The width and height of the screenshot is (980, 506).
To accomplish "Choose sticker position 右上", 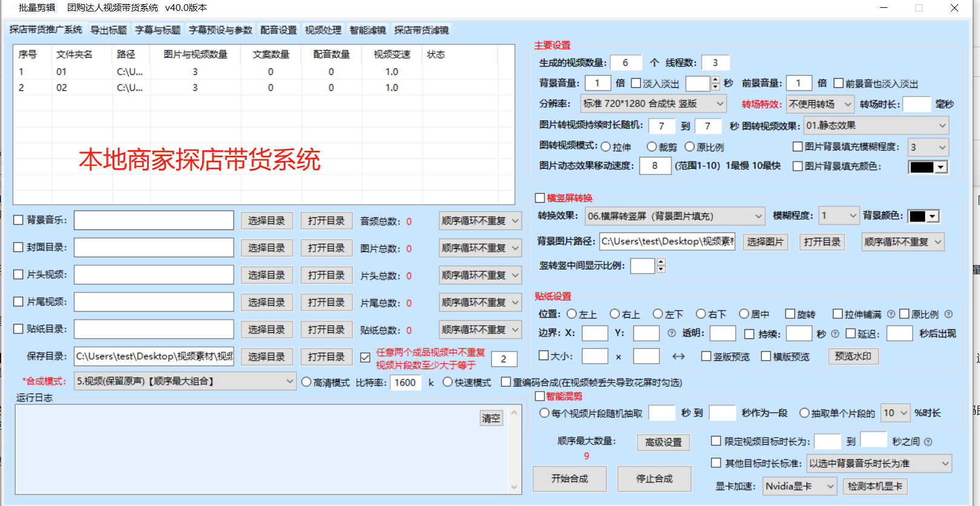I will (615, 314).
